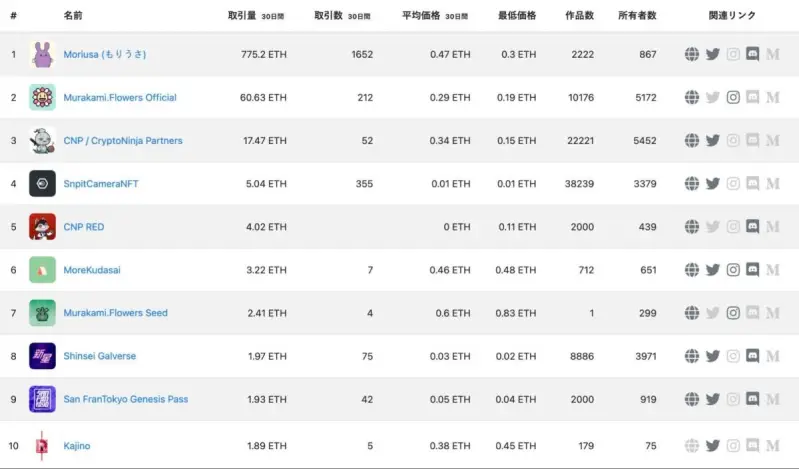Open Discord link for San FranTokyo Genesis Pass
The image size is (799, 469).
[753, 399]
